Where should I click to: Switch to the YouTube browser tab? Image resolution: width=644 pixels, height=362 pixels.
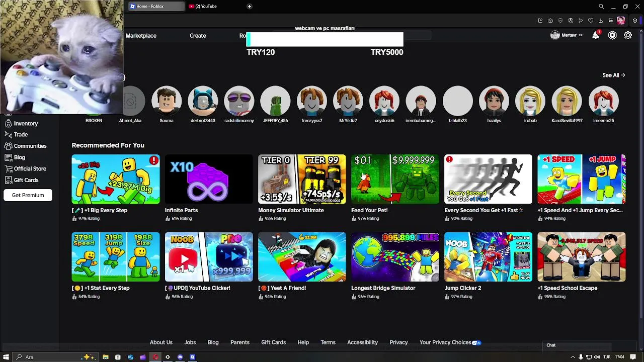(x=206, y=7)
